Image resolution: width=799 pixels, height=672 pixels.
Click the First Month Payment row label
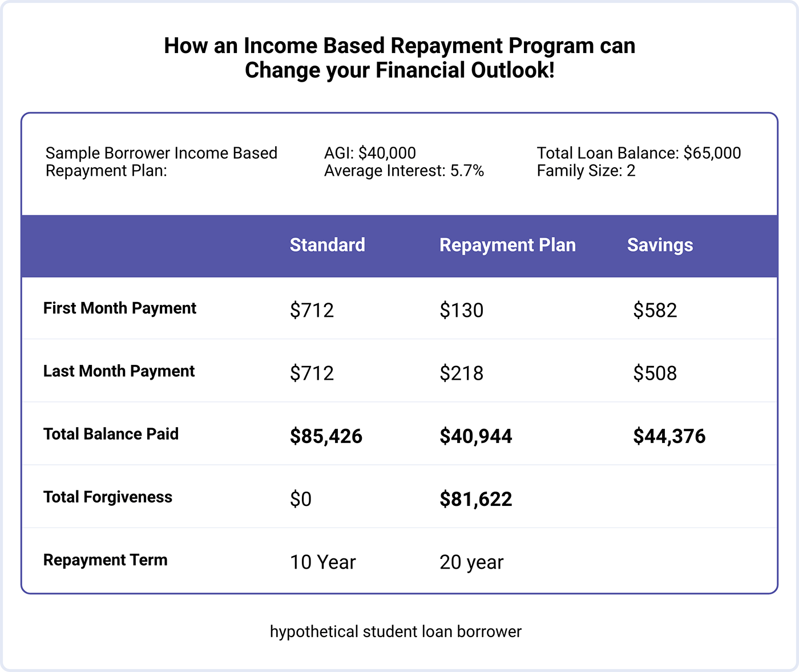click(120, 308)
